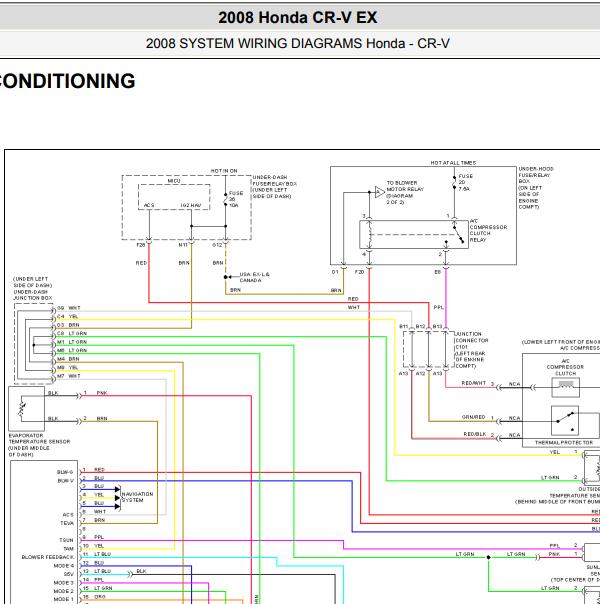The image size is (600, 604).
Task: Click the 'C8 LT GRN' wire label
Action: [72, 333]
